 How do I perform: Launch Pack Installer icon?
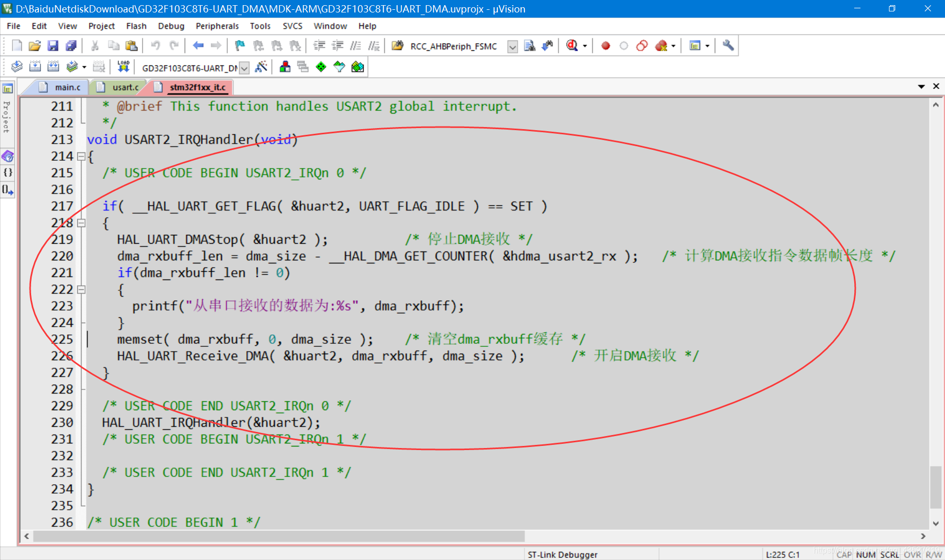coord(357,66)
